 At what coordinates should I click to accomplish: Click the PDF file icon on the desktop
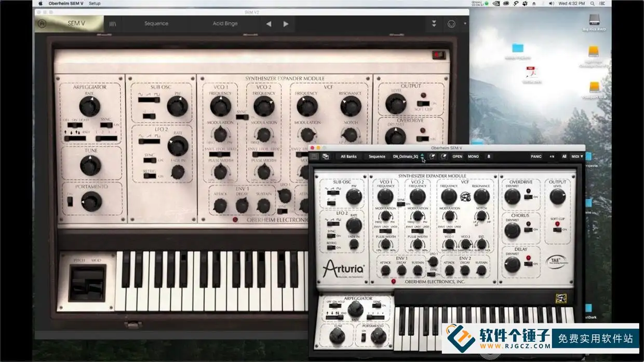(531, 73)
